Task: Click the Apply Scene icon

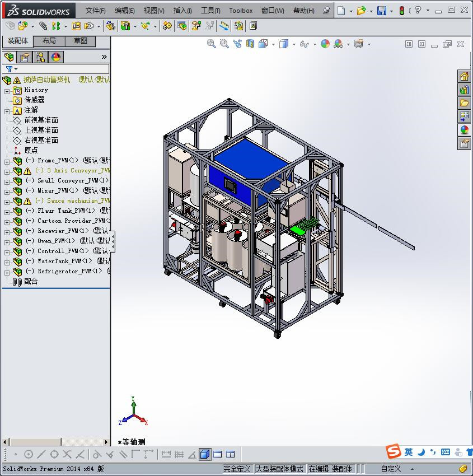Action: 338,44
